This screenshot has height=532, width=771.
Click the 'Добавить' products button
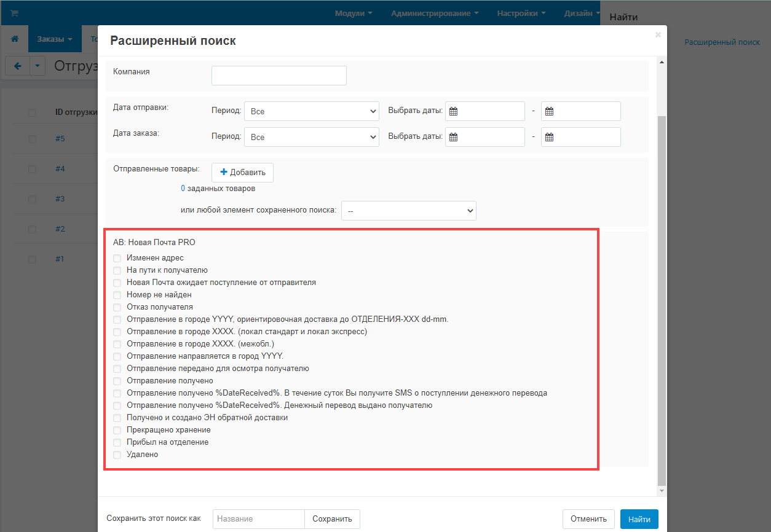[x=242, y=173]
